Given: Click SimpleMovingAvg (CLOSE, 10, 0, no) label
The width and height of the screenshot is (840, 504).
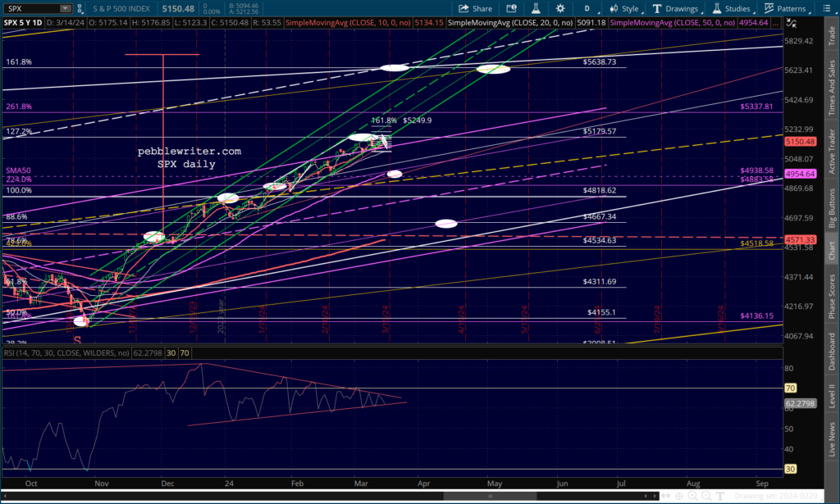Looking at the screenshot, I should click(x=348, y=22).
